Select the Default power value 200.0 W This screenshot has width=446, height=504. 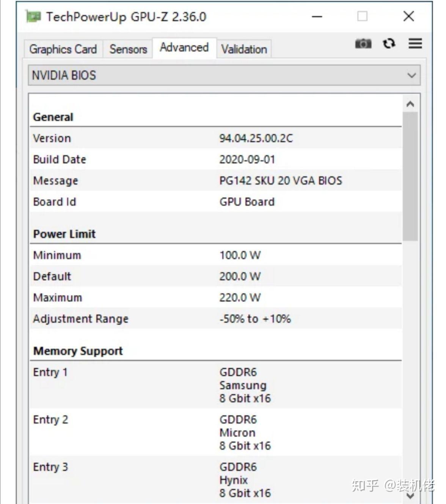240,276
